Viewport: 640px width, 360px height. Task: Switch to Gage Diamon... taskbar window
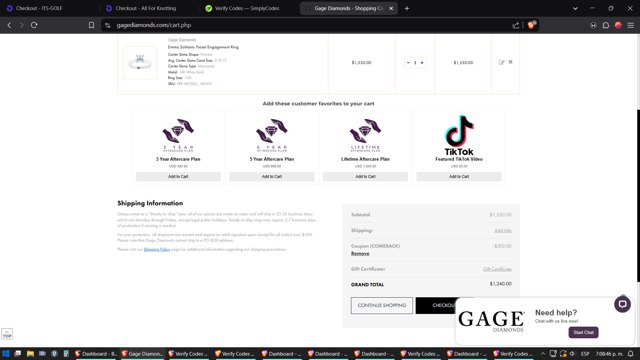click(x=142, y=353)
